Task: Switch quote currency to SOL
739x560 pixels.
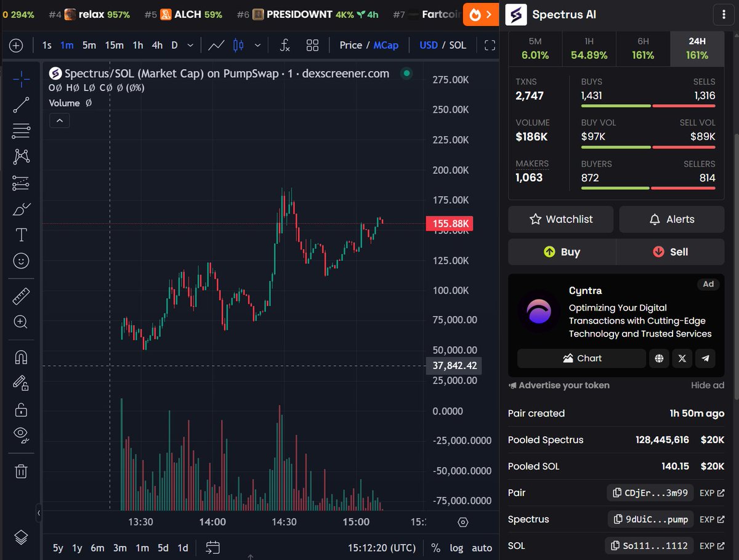Action: click(x=458, y=45)
